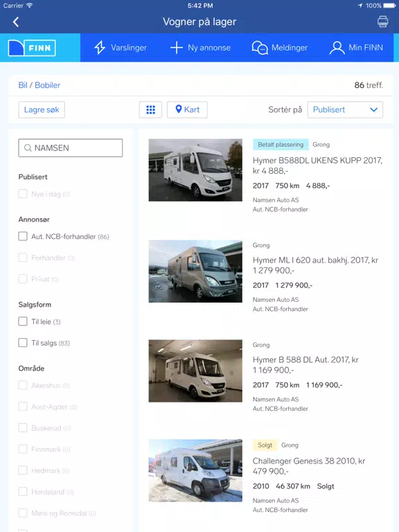This screenshot has width=399, height=532.
Task: Open Hymer B588DL UKENS KUPP 2017 listing title
Action: pyautogui.click(x=317, y=166)
